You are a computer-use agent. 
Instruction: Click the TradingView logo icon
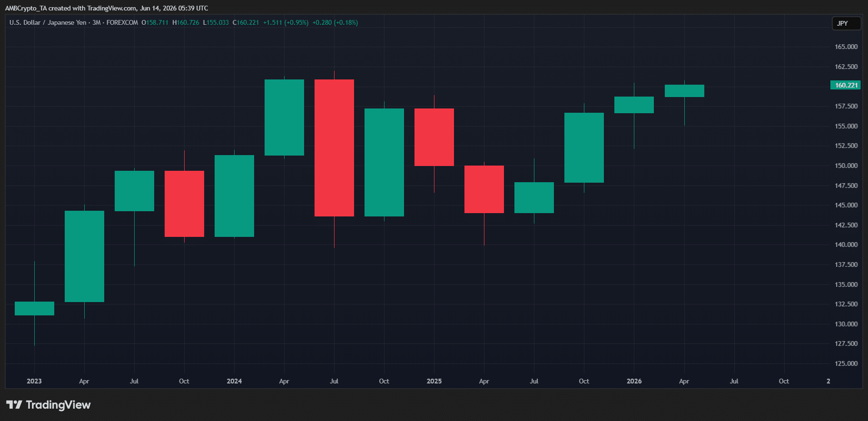[x=14, y=405]
